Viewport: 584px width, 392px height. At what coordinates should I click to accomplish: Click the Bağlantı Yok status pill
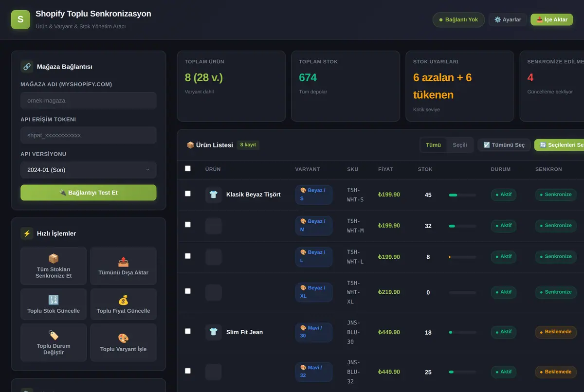point(458,20)
